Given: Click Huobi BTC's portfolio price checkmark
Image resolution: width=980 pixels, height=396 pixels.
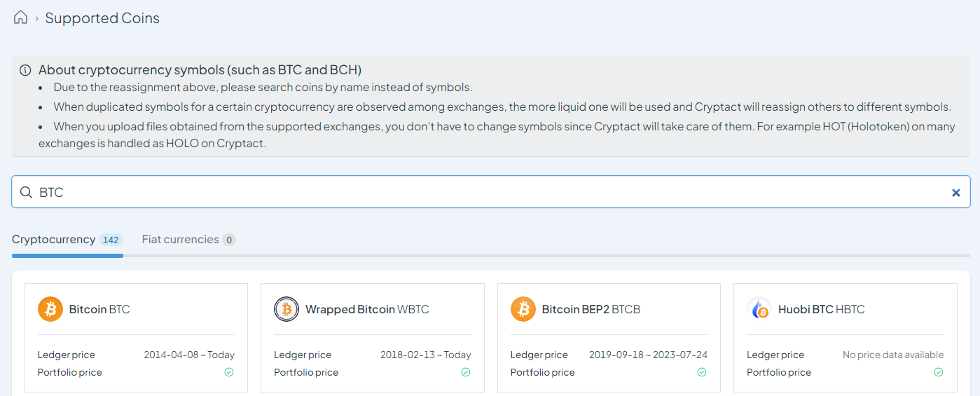Looking at the screenshot, I should point(939,372).
